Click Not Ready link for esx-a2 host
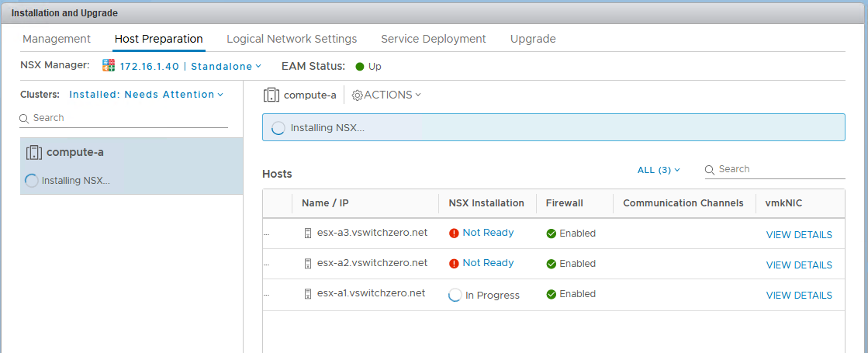The width and height of the screenshot is (868, 353). [x=488, y=263]
